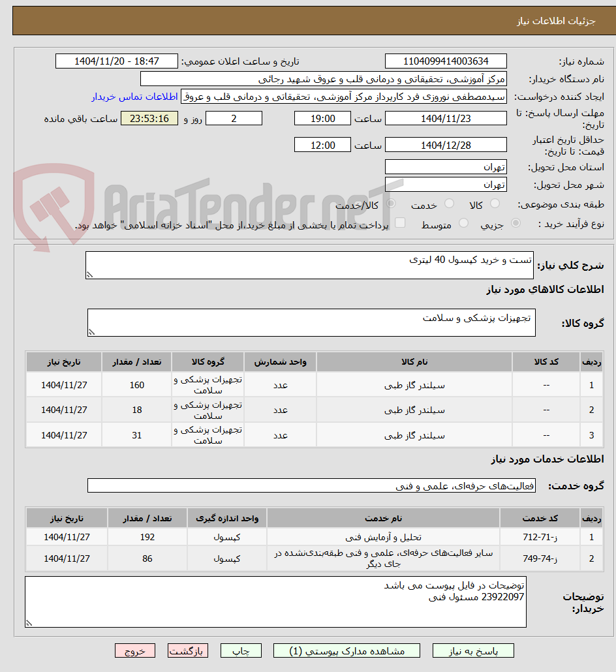Click the resize grip of شرح کلی نیاز box
This screenshot has width=616, height=672.
coord(89,275)
